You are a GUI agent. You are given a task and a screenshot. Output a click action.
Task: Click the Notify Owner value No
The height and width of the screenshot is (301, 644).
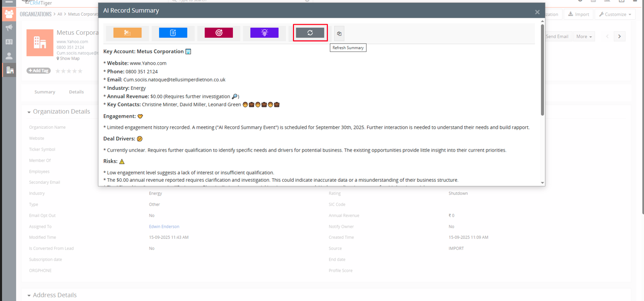click(452, 227)
